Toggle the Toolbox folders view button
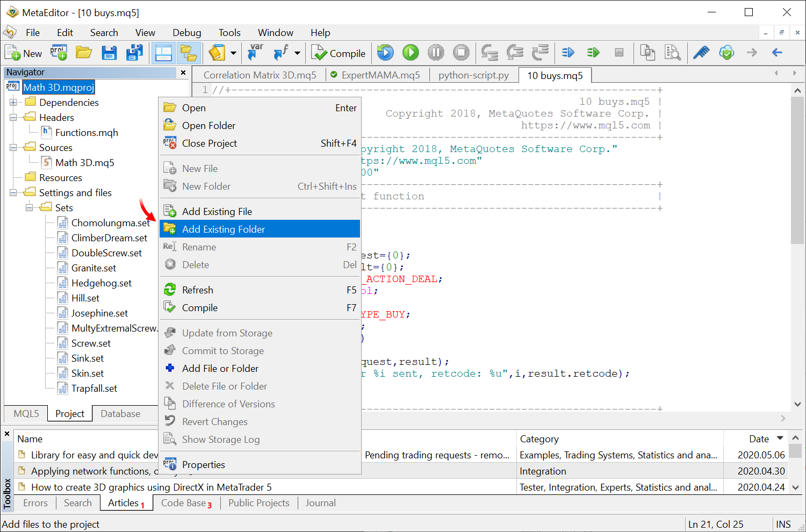The height and width of the screenshot is (532, 806). (x=189, y=53)
